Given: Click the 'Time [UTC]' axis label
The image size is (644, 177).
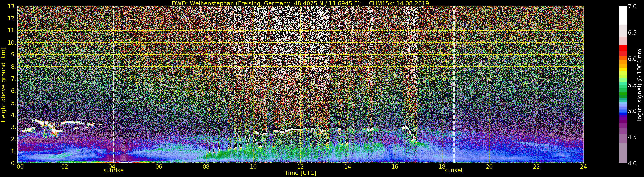Looking at the screenshot, I should [x=300, y=173].
